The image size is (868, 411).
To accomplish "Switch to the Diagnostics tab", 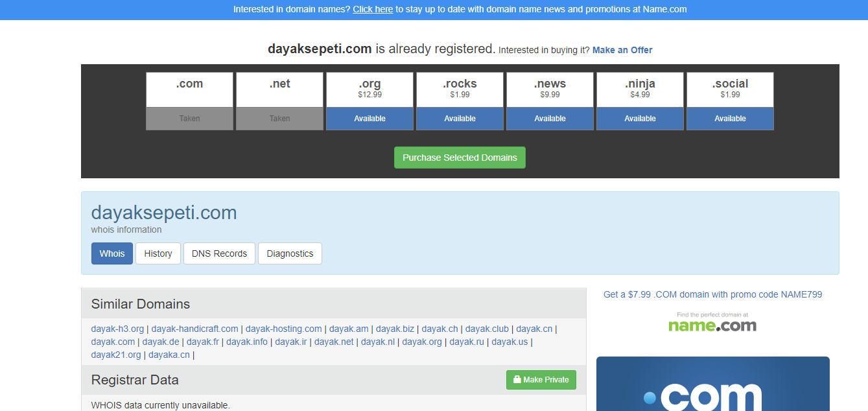I will (290, 253).
